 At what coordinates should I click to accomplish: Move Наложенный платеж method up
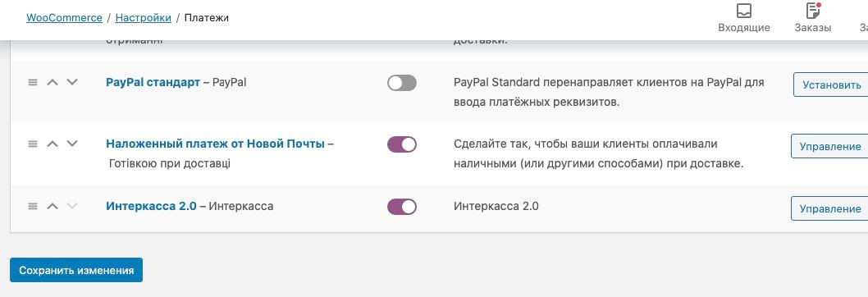tap(52, 144)
